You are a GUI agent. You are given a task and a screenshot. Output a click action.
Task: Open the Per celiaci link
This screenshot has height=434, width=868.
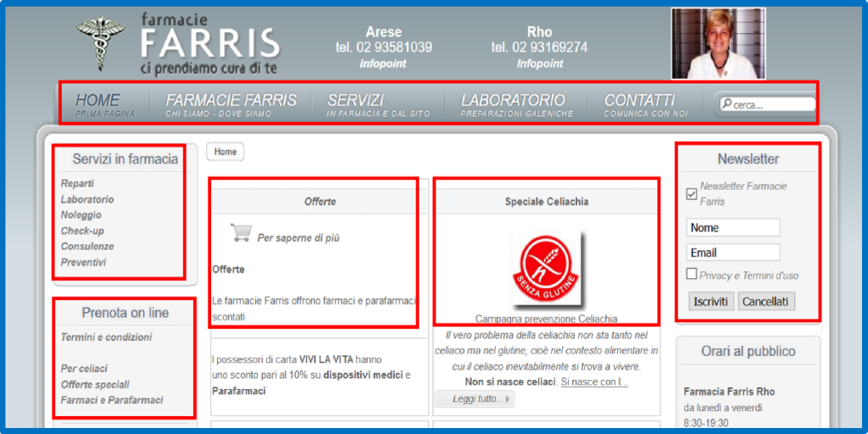click(x=84, y=369)
